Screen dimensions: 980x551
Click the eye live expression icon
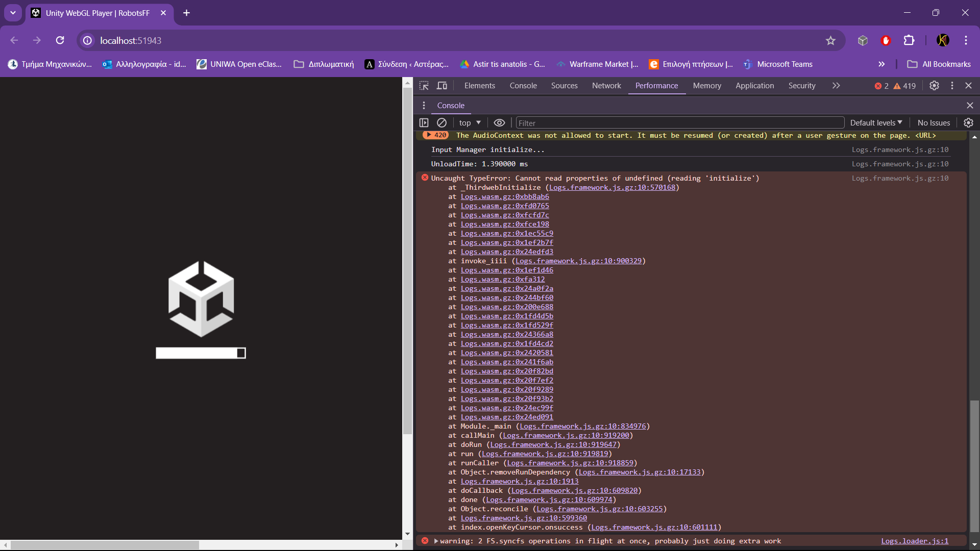pos(499,123)
